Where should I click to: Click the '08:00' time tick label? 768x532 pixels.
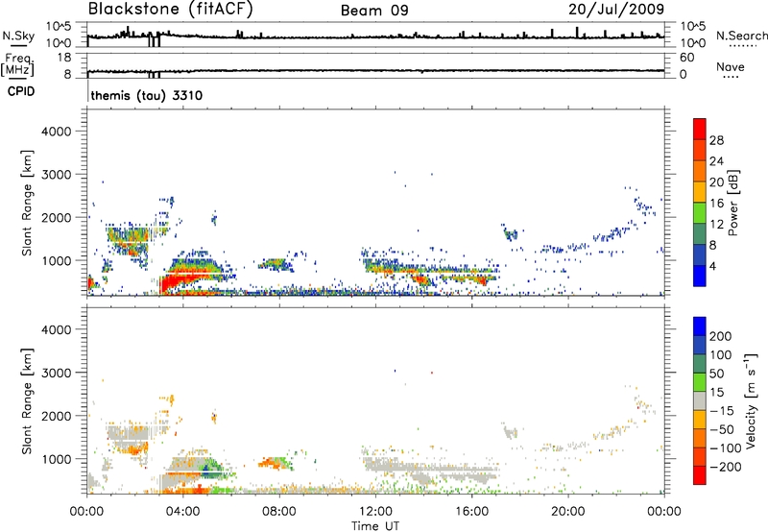point(279,512)
